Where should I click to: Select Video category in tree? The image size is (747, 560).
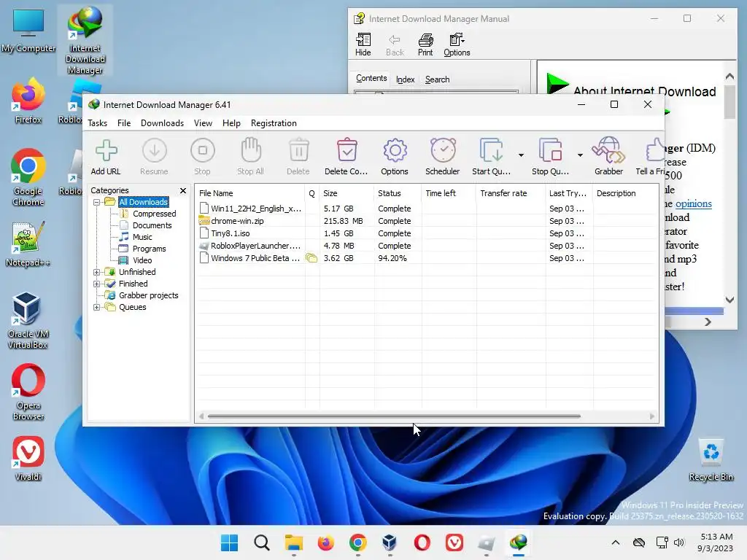pos(142,260)
